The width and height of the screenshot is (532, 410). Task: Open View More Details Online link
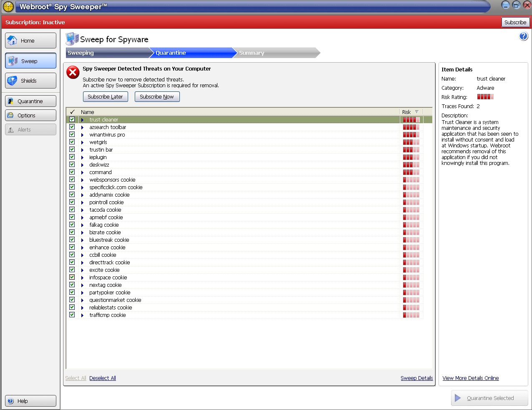pyautogui.click(x=471, y=378)
